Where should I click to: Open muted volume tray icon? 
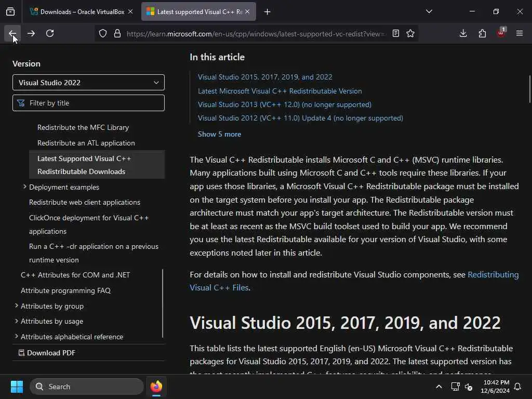coord(469,387)
